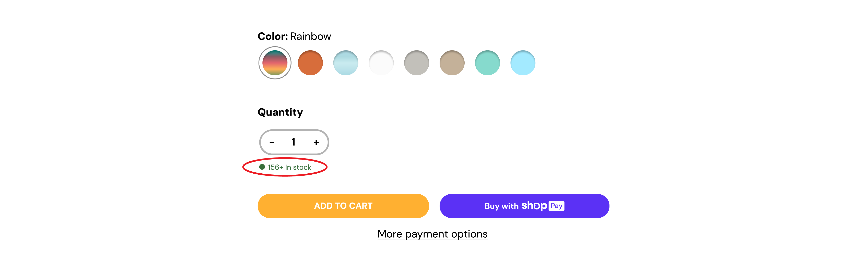This screenshot has width=868, height=271.
Task: Click the Quantity heading
Action: click(x=280, y=112)
